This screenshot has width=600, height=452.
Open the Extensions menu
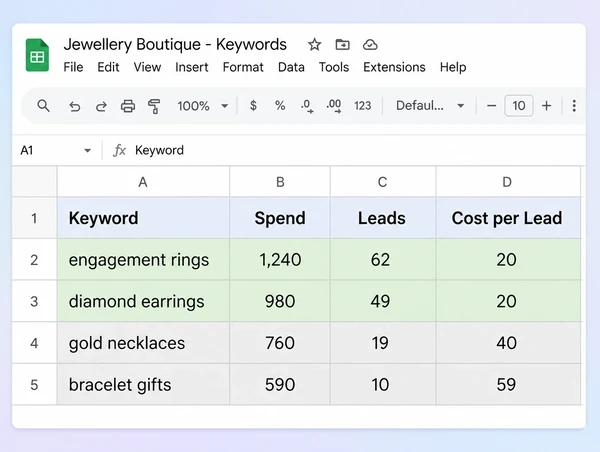(394, 67)
